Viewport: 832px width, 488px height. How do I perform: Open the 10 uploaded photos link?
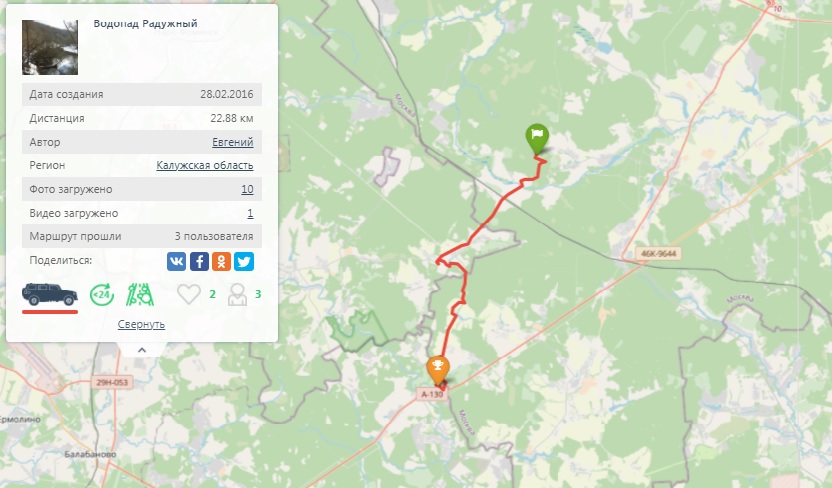click(x=247, y=189)
